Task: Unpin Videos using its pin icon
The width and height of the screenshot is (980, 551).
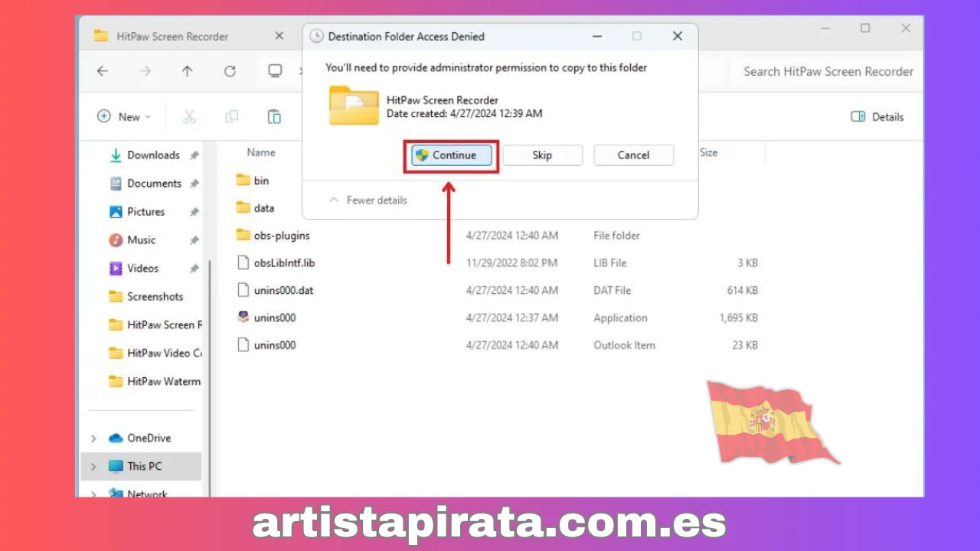Action: [194, 269]
